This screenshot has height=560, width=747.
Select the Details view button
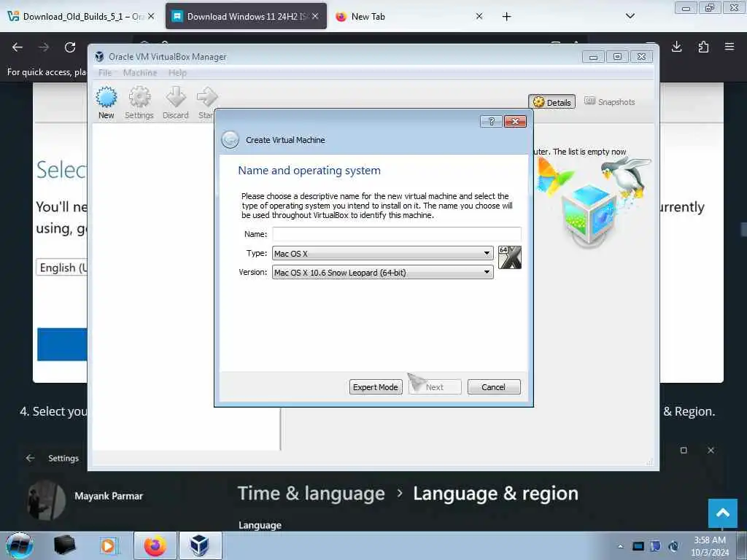(551, 102)
